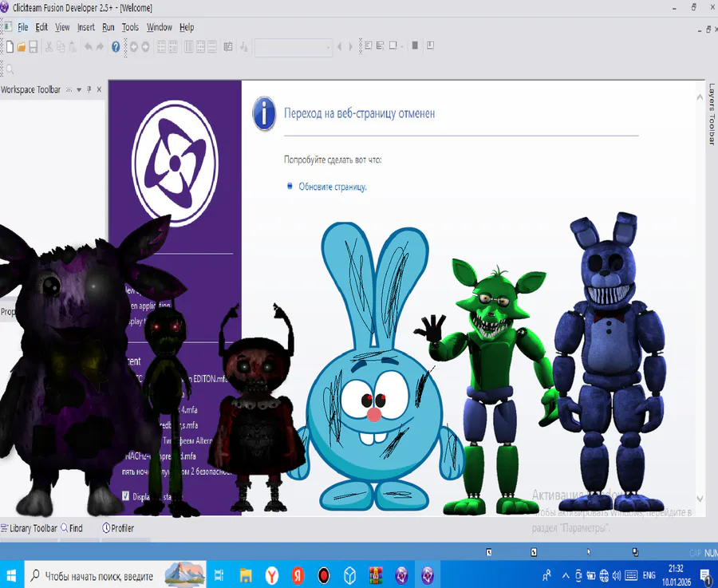
Task: Open the 3D cube taskbar app
Action: tap(350, 575)
